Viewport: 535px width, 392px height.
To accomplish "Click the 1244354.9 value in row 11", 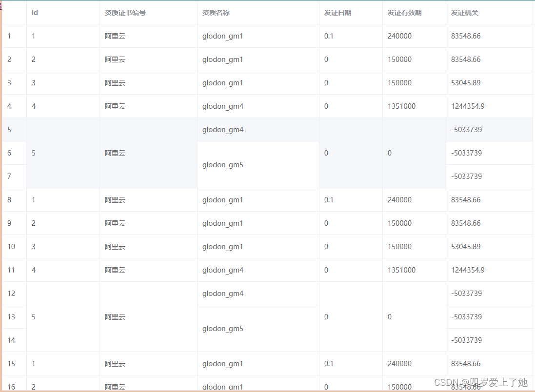I will (x=467, y=270).
